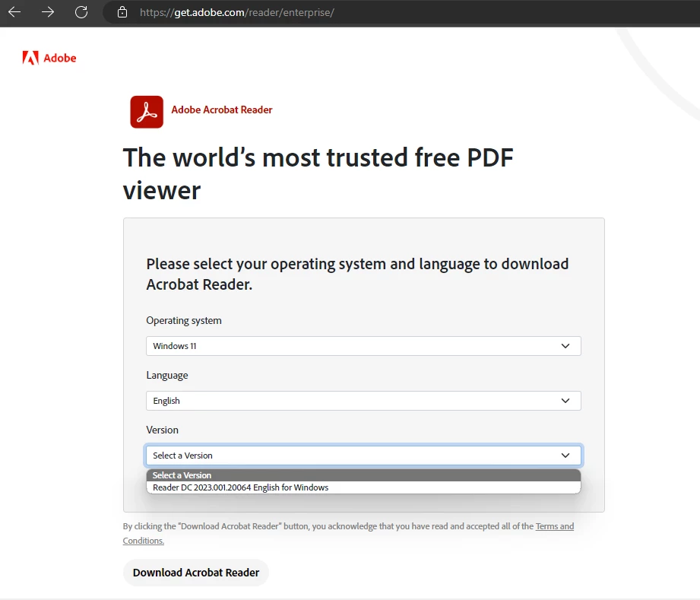This screenshot has width=700, height=600.
Task: Choose Reader DC 2023.001.20064 English for Windows
Action: click(363, 487)
